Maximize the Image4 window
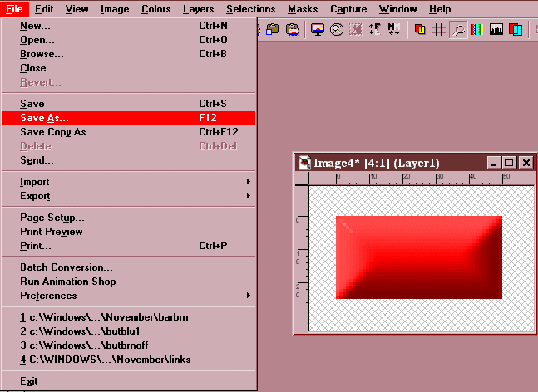The image size is (538, 392). tap(509, 163)
